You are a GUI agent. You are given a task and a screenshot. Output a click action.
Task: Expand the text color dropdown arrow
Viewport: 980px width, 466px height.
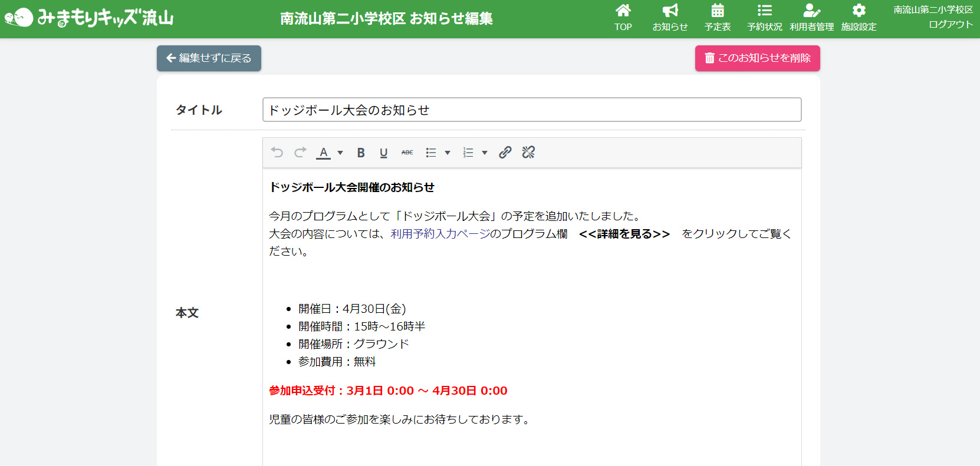coord(340,153)
